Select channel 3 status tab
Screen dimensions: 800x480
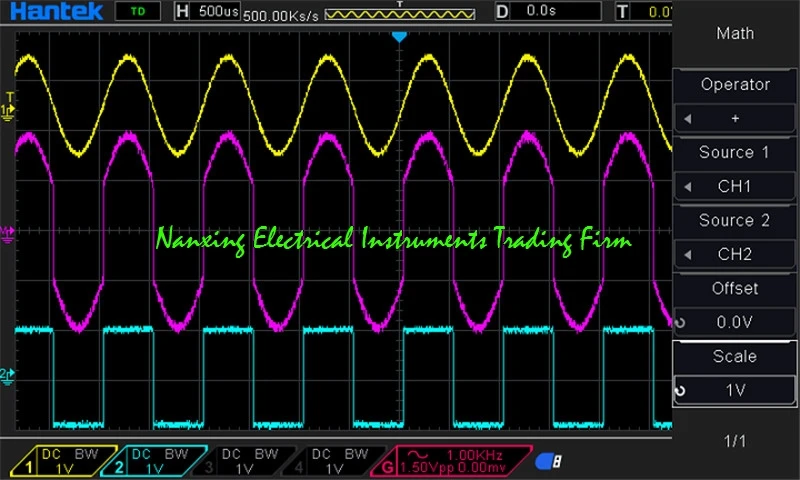243,461
